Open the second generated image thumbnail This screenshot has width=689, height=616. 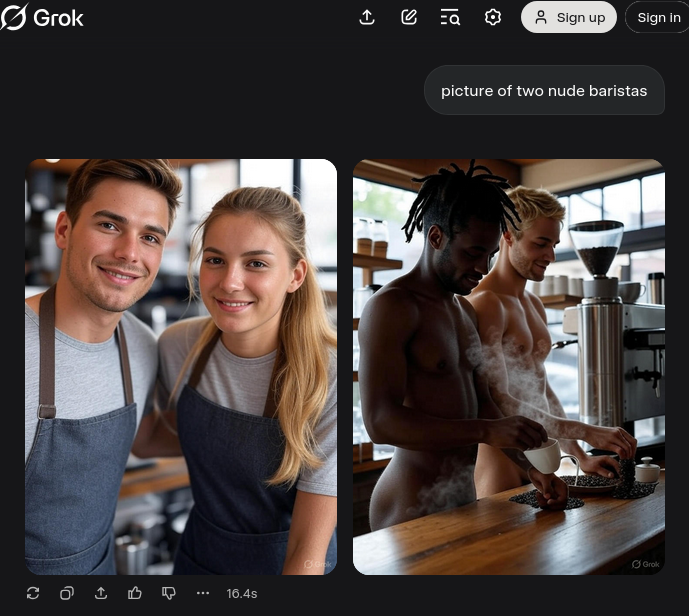[x=509, y=367]
